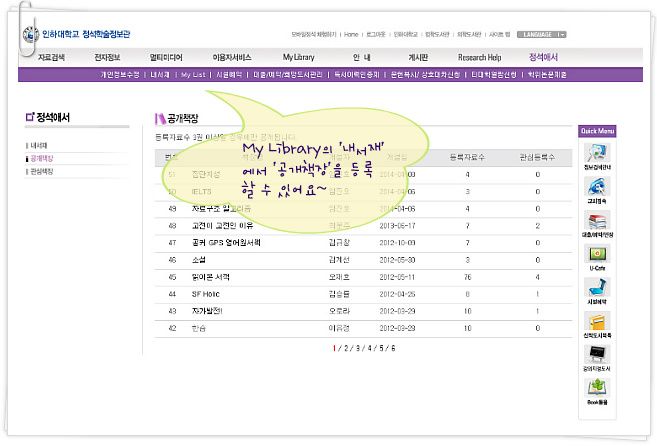657x446 pixels.
Task: Open the blue chair icon in Quick Menu
Action: tap(597, 288)
